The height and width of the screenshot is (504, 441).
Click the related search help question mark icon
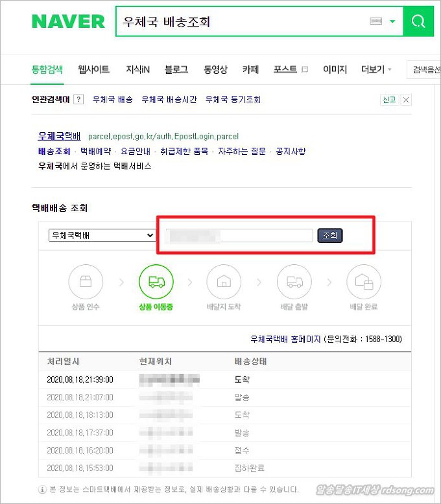click(78, 100)
